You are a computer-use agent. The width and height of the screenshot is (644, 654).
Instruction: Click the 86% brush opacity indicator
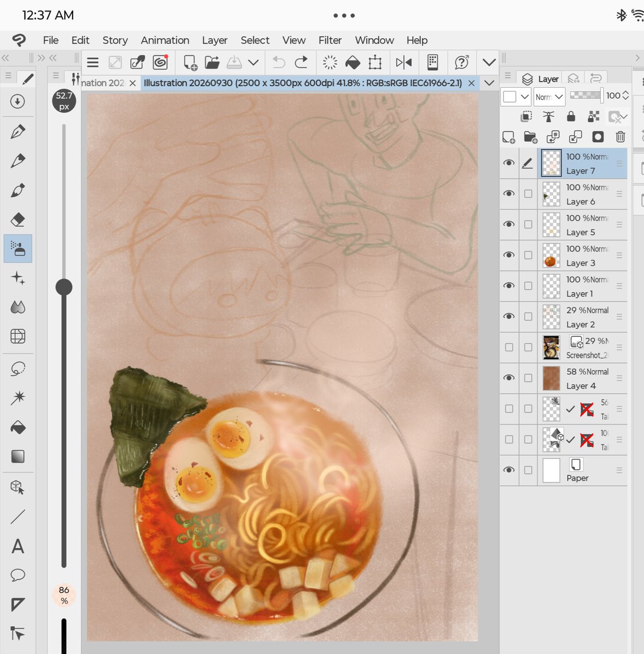point(64,595)
